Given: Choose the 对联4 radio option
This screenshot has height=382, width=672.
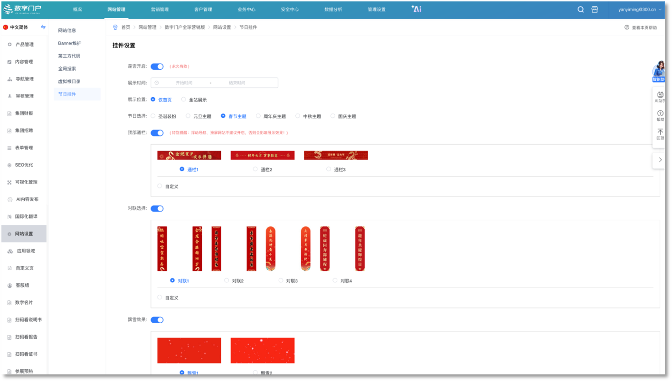Looking at the screenshot, I should point(335,281).
